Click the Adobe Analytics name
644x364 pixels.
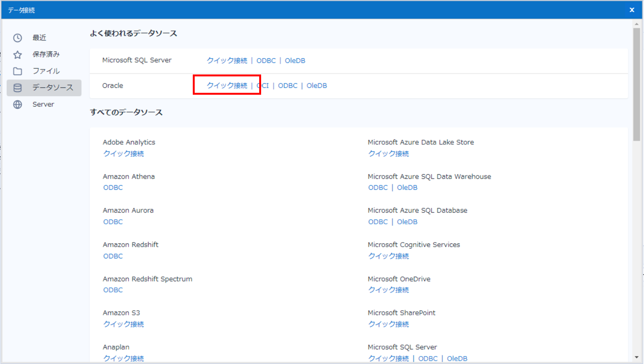[129, 142]
